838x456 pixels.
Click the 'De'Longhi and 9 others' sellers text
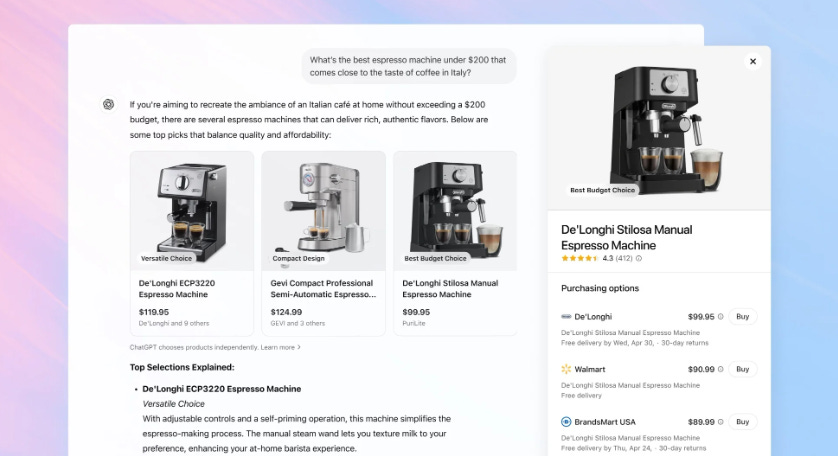tap(174, 323)
